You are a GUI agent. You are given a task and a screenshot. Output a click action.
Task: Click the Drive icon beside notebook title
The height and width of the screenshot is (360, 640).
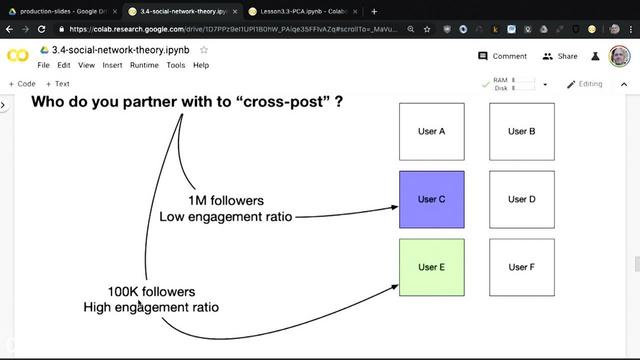pos(44,50)
